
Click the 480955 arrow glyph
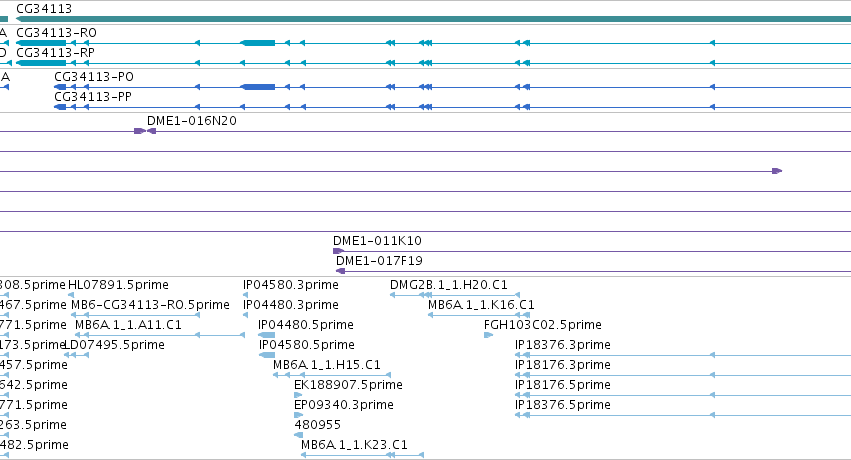299,435
